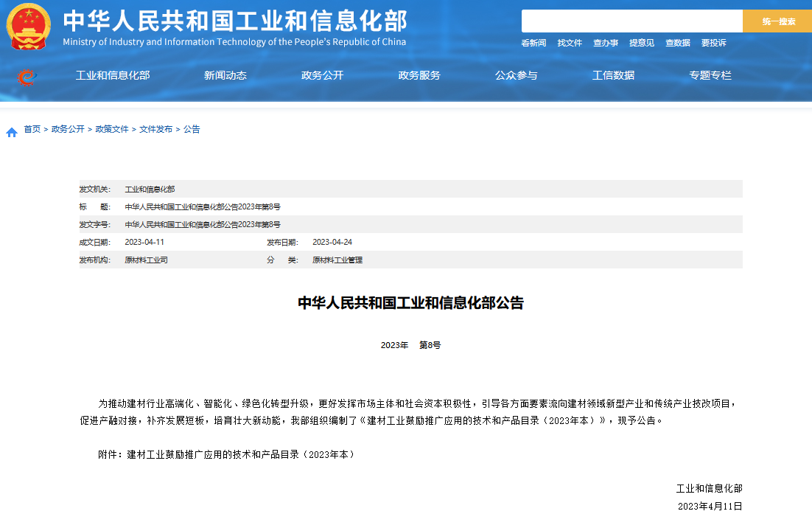812x514 pixels.
Task: Open the 专题专栏 menu
Action: [x=710, y=74]
